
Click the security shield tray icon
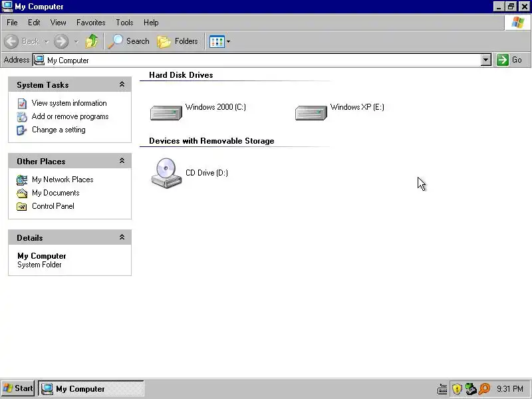pos(457,389)
